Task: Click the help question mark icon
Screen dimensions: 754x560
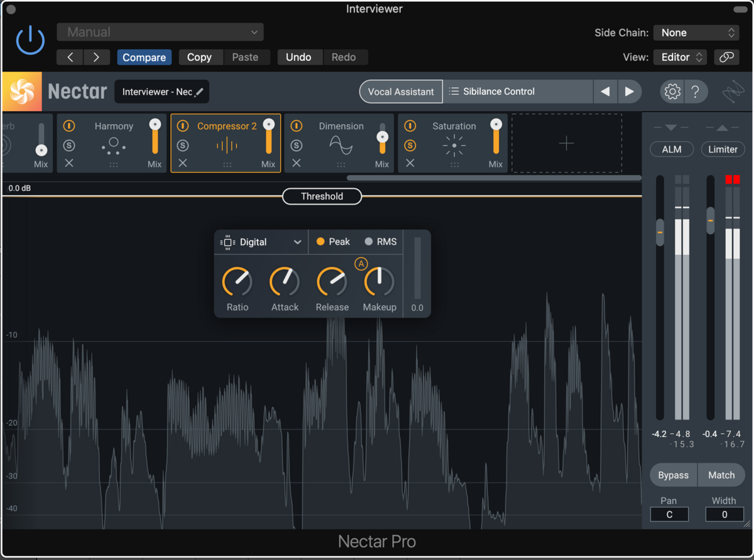Action: [x=695, y=92]
